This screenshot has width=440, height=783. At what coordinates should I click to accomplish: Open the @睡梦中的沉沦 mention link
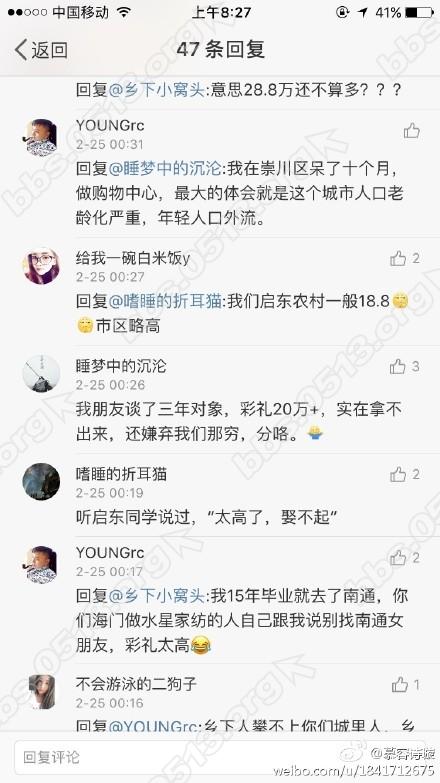tap(165, 168)
